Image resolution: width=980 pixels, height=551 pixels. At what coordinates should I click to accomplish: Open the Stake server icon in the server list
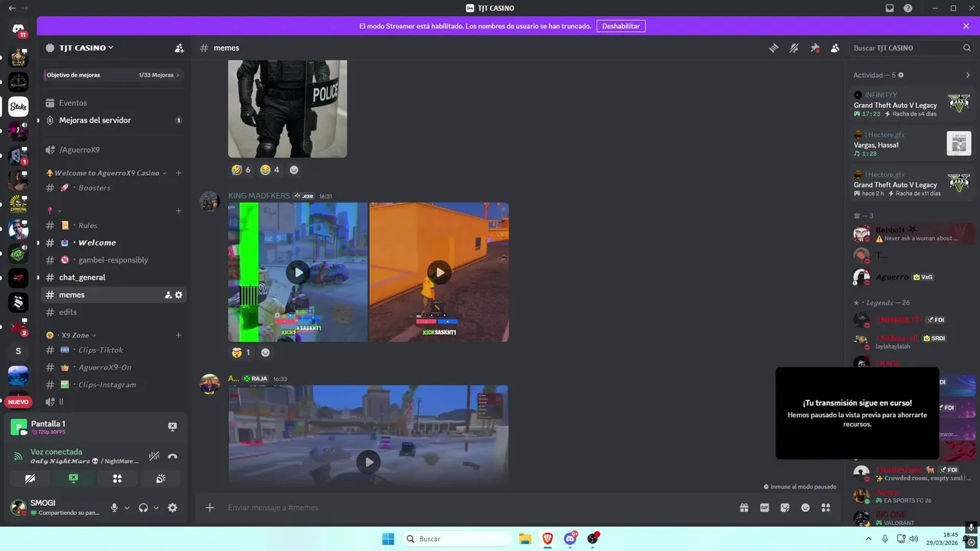pyautogui.click(x=18, y=106)
